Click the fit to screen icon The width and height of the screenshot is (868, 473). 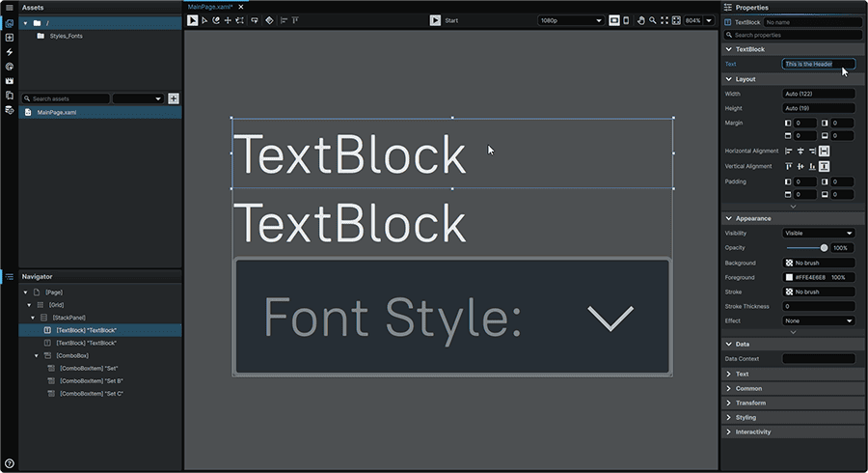[x=665, y=20]
